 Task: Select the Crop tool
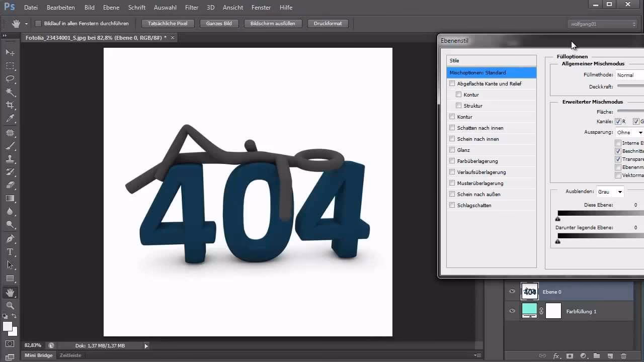pos(10,105)
